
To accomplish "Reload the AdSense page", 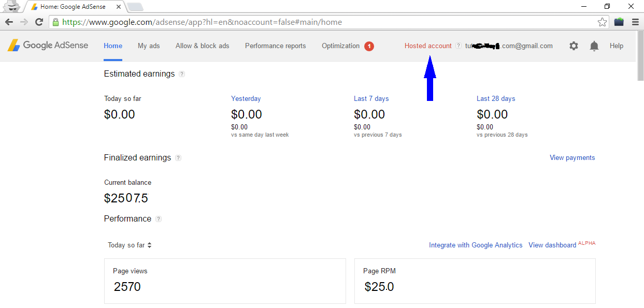I will click(x=39, y=22).
